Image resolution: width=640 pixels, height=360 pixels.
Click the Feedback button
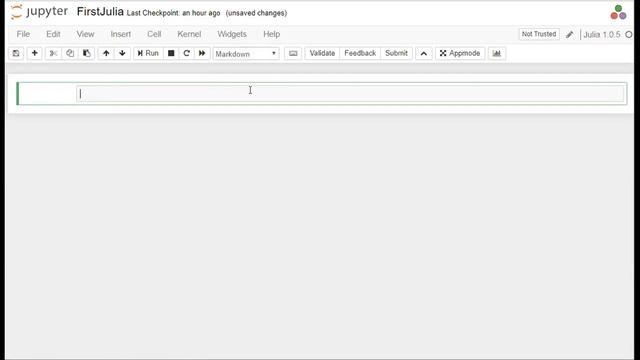[360, 53]
